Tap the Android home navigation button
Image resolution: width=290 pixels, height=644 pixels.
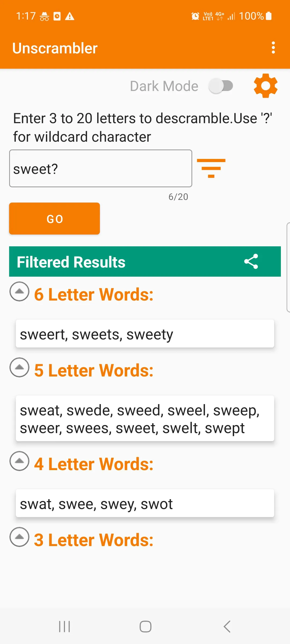tap(145, 627)
